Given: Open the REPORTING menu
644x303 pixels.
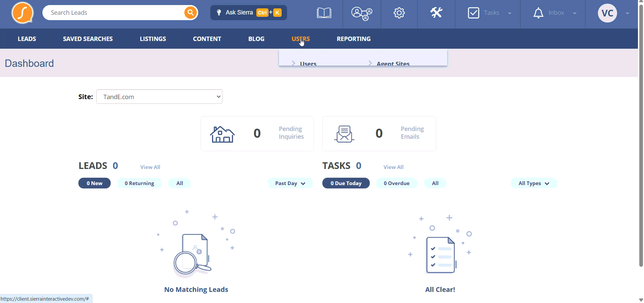Looking at the screenshot, I should (x=354, y=39).
